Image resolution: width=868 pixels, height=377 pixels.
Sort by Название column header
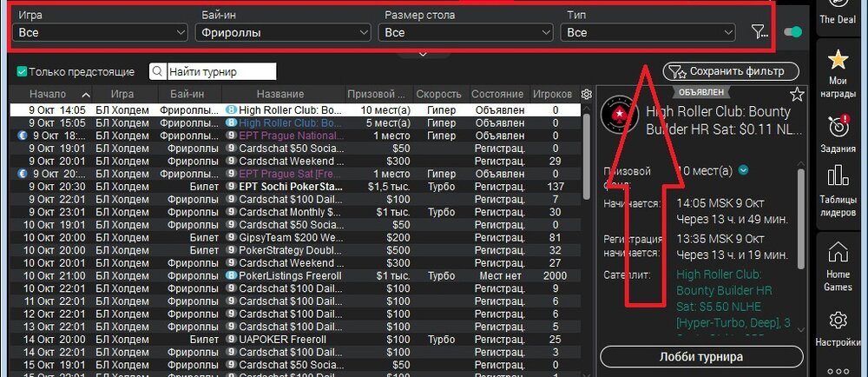tap(280, 95)
